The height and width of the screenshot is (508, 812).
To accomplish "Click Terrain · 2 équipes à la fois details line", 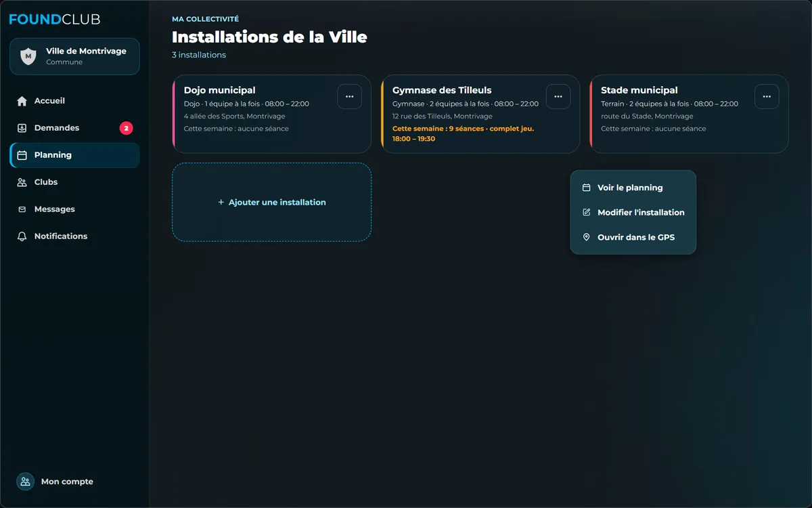I will [670, 104].
